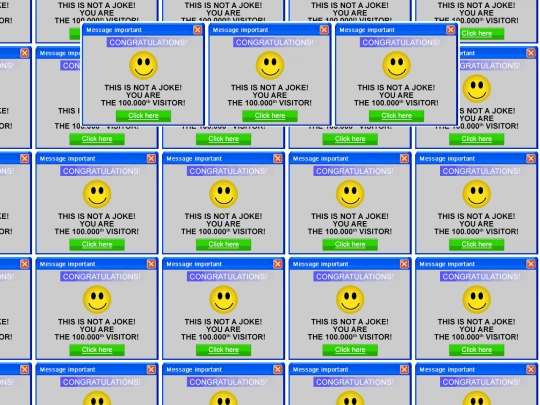Click 'Message important' title of leftmost front popup
Image resolution: width=540 pixels, height=405 pixels.
(114, 30)
